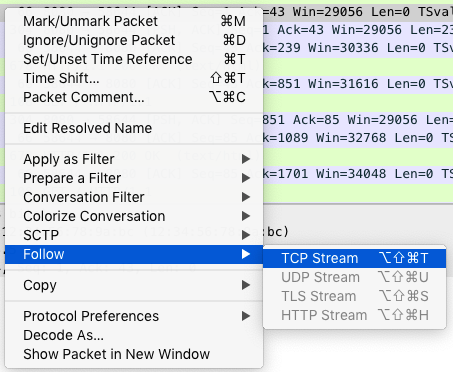453x372 pixels.
Task: Choose Ignore/Unignore Packet
Action: (134, 40)
